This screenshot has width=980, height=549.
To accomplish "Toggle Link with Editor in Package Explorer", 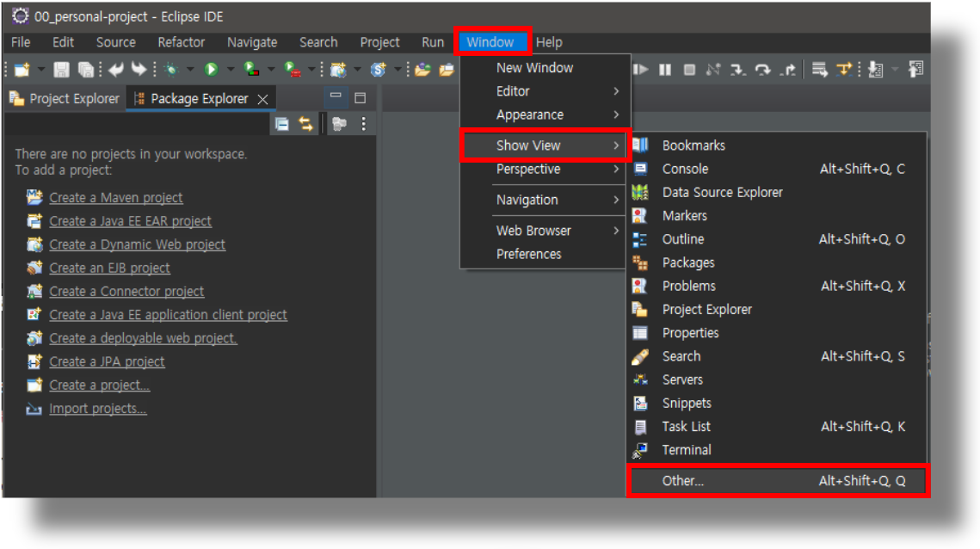I will pos(305,124).
